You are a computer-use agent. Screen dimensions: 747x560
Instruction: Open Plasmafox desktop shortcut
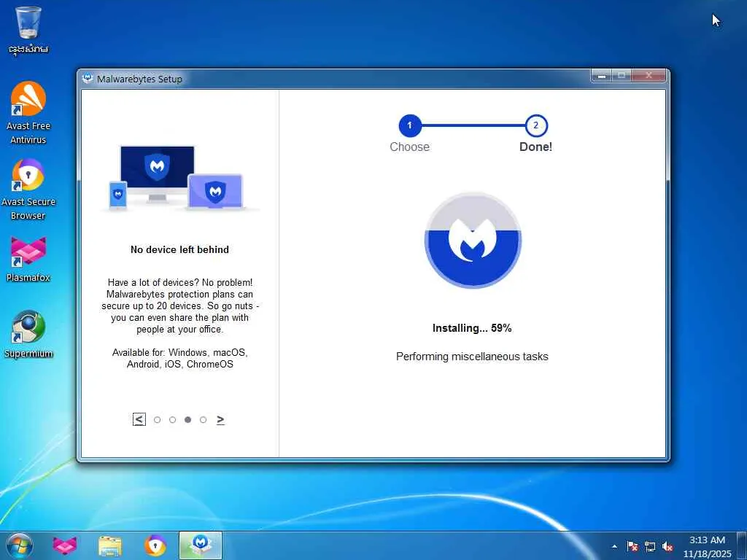[x=28, y=260]
